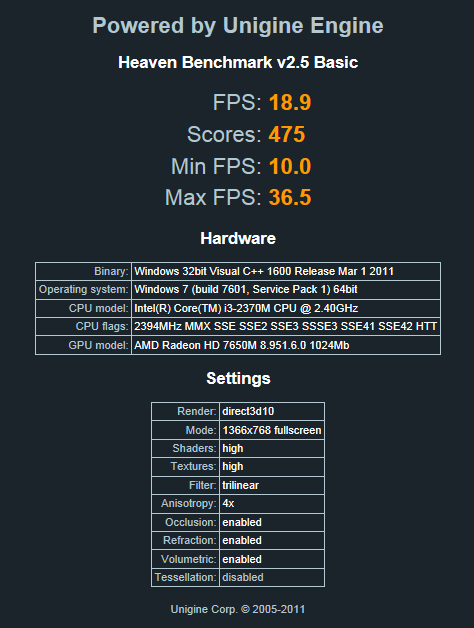Select the Min FPS value 10.0

[x=290, y=166]
